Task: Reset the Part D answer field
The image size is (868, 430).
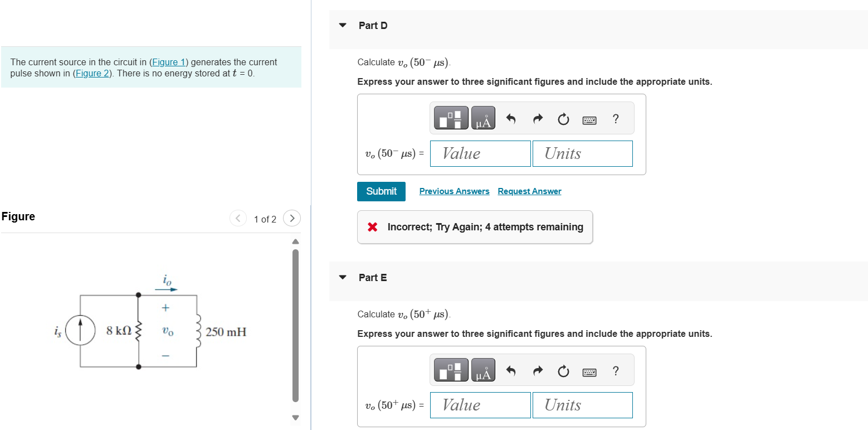Action: 563,119
